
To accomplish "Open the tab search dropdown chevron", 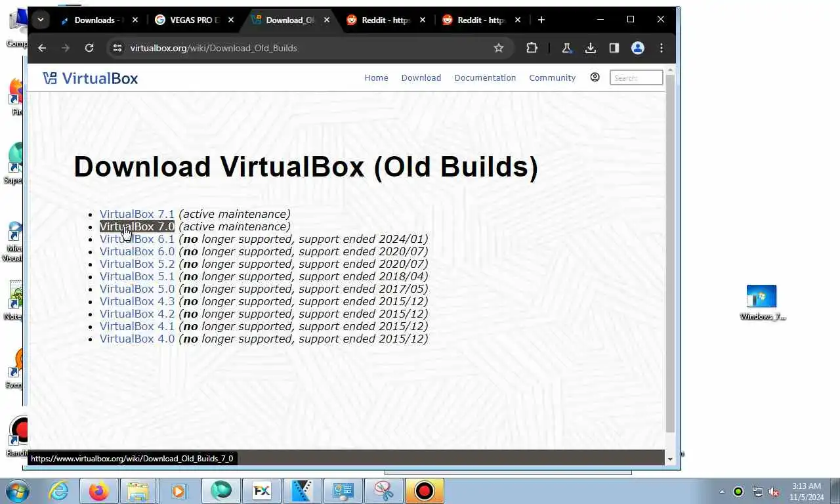I will point(41,20).
